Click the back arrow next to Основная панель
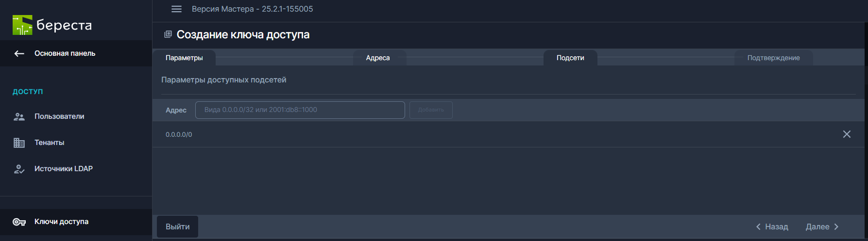This screenshot has width=868, height=241. 19,53
